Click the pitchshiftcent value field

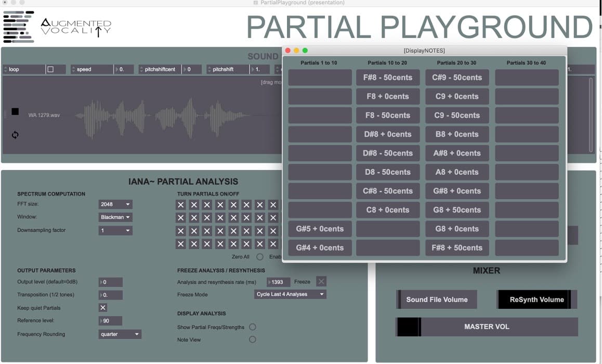[192, 70]
